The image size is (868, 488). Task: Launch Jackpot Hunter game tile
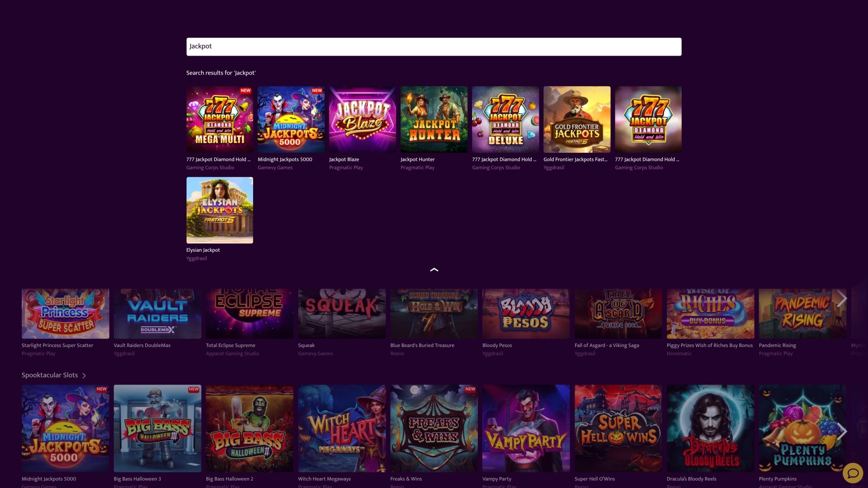(x=434, y=119)
